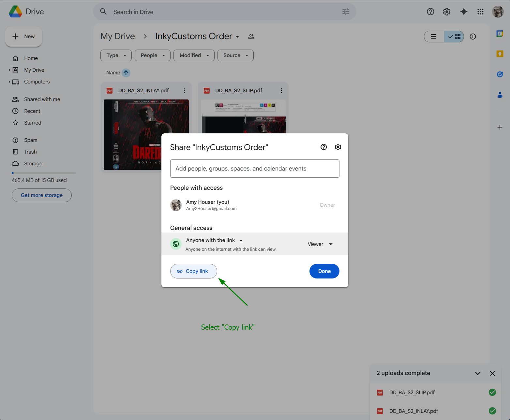Select DD_BA_S2_SLIP.pdf in uploads list
This screenshot has height=420, width=510.
436,392
